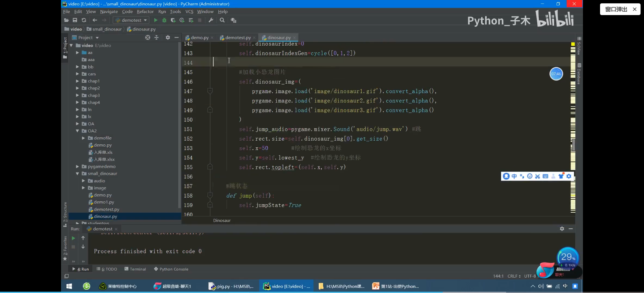Close the demo.py editor tab
The image size is (644, 293).
[212, 38]
